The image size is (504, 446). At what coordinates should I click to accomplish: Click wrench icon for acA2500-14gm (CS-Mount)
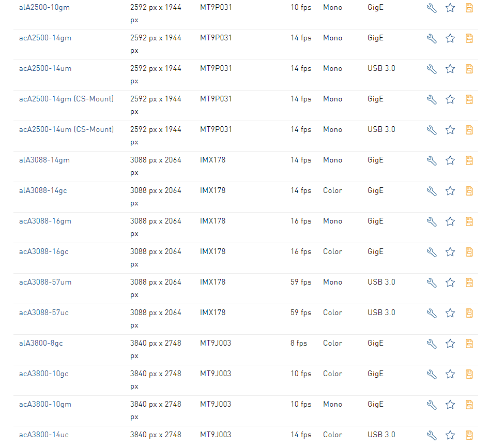pyautogui.click(x=432, y=99)
